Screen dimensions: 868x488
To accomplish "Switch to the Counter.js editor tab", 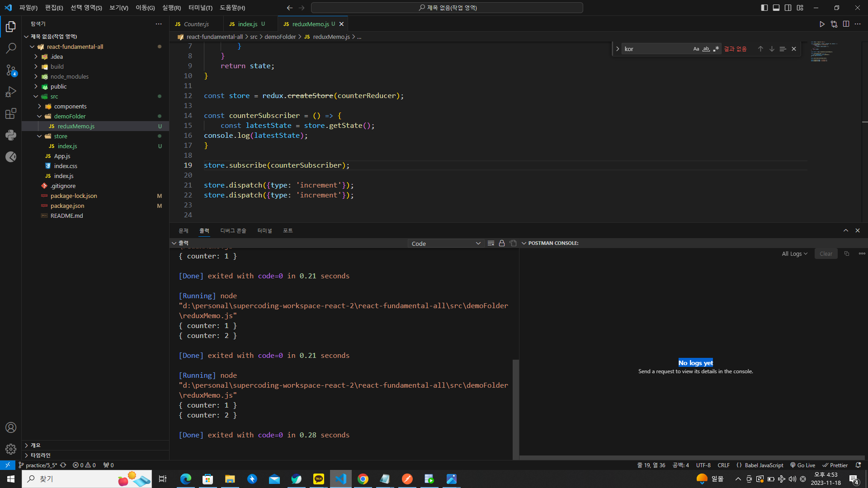I will [x=196, y=24].
